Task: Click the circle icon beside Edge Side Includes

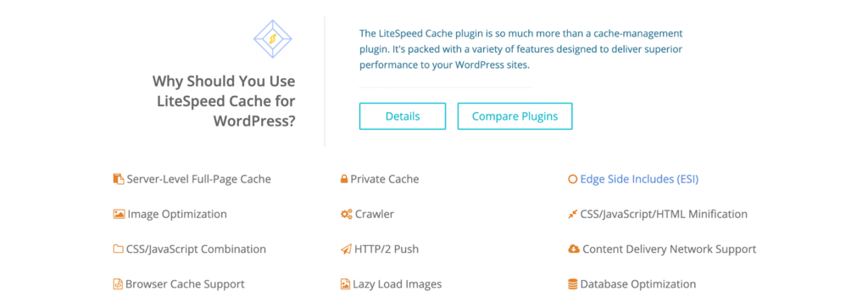Action: pyautogui.click(x=572, y=179)
